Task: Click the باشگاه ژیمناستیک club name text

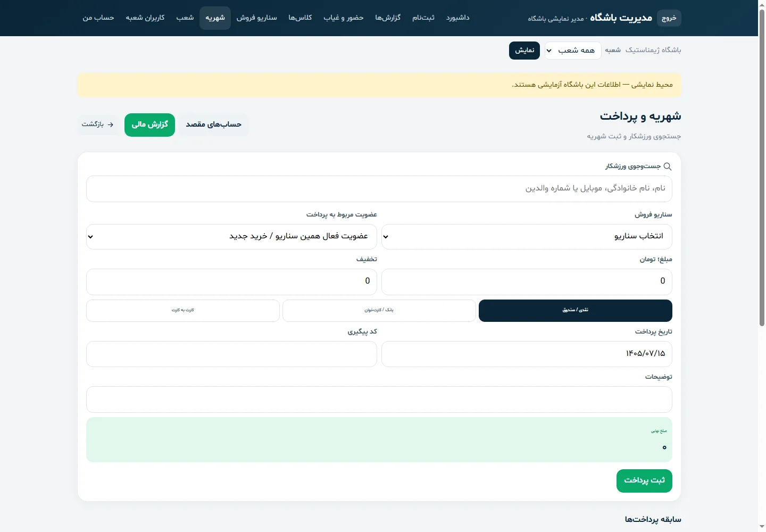Action: 653,50
